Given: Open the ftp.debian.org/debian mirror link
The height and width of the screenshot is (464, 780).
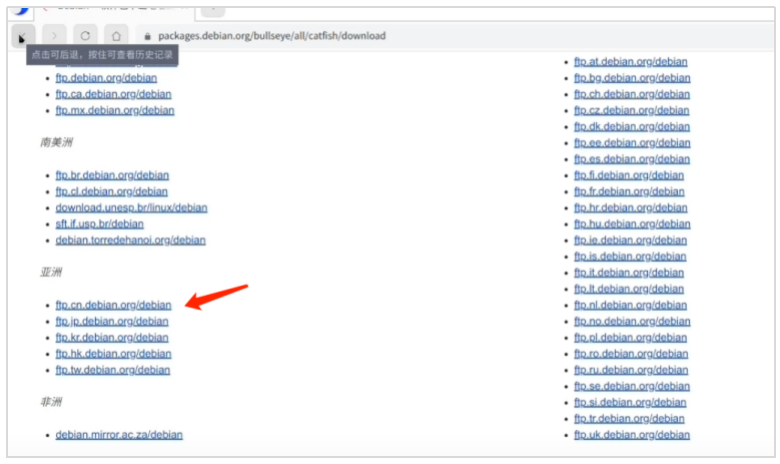Looking at the screenshot, I should click(x=106, y=78).
